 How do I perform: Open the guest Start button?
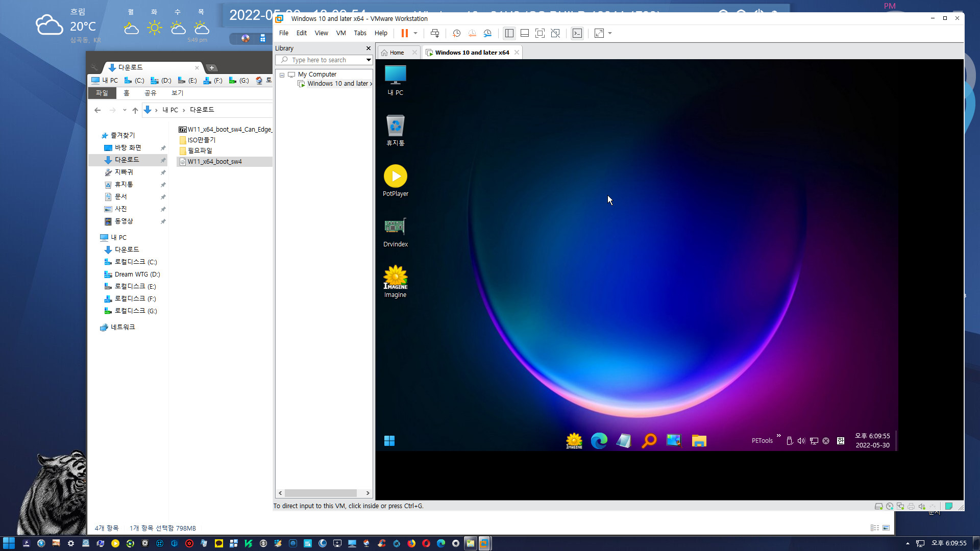(389, 441)
